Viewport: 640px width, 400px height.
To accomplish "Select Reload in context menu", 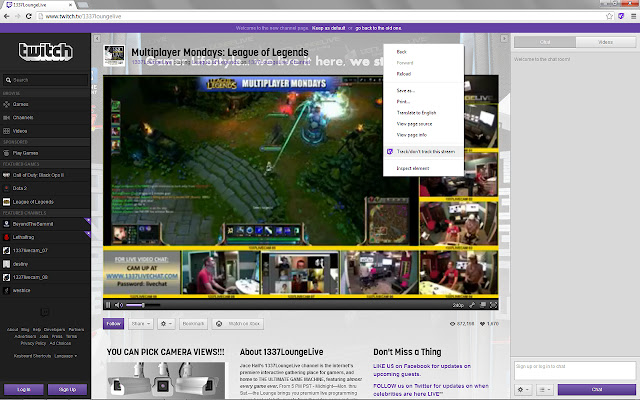I will coord(423,74).
